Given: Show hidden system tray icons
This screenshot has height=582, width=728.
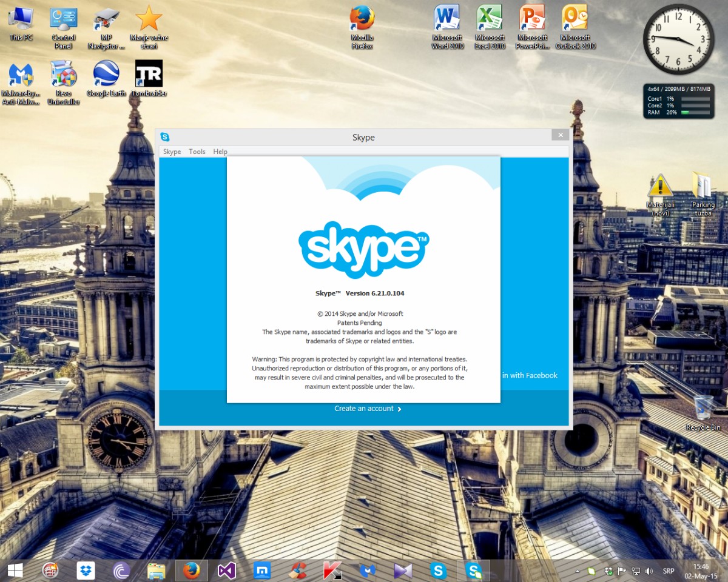Looking at the screenshot, I should (x=577, y=571).
